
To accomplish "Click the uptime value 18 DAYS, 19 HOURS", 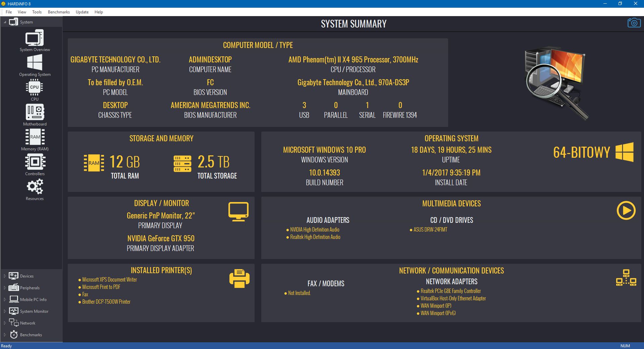I will (451, 150).
